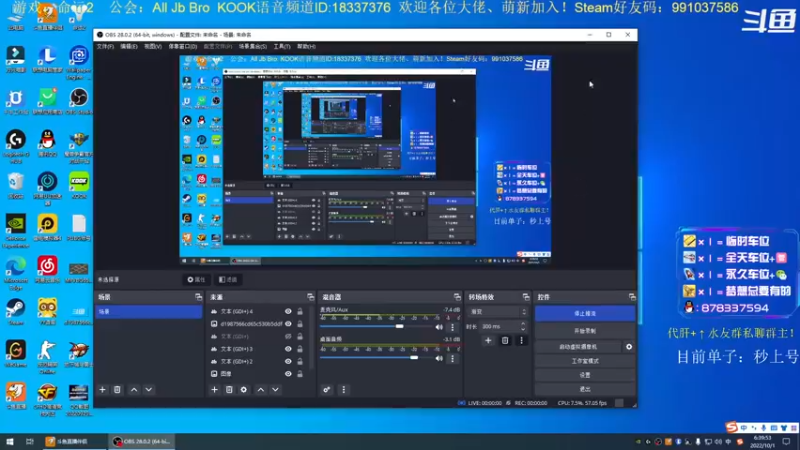Add a new scene with plus icon
800x450 pixels.
coord(103,390)
